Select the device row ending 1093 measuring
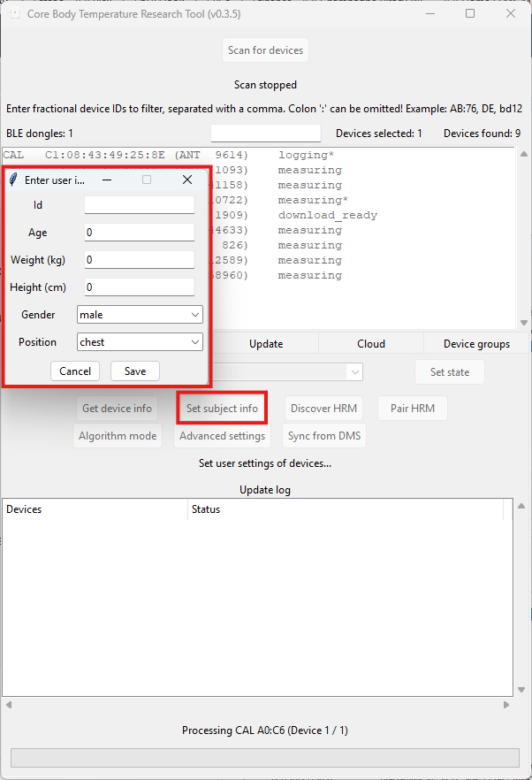The width and height of the screenshot is (532, 780). pyautogui.click(x=363, y=170)
